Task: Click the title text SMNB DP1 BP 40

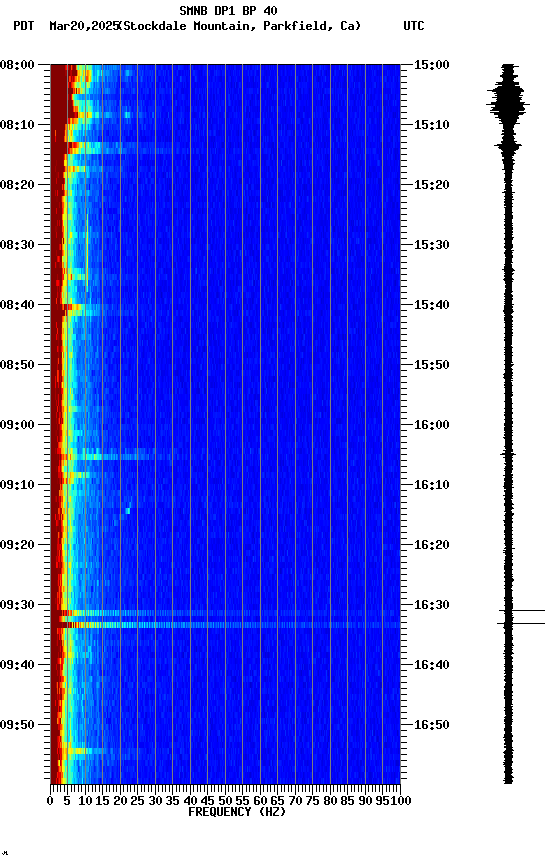Action: pyautogui.click(x=228, y=10)
